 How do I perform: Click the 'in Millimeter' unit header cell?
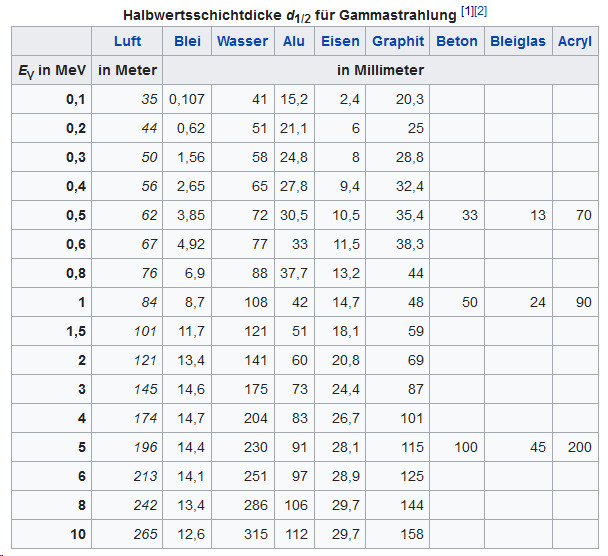pyautogui.click(x=380, y=70)
